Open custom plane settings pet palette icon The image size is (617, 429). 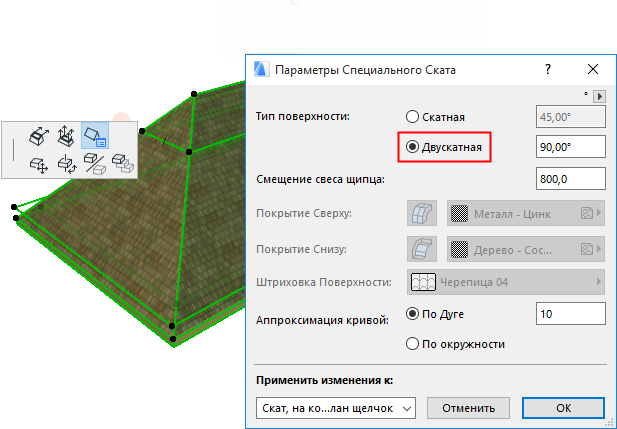click(x=95, y=136)
